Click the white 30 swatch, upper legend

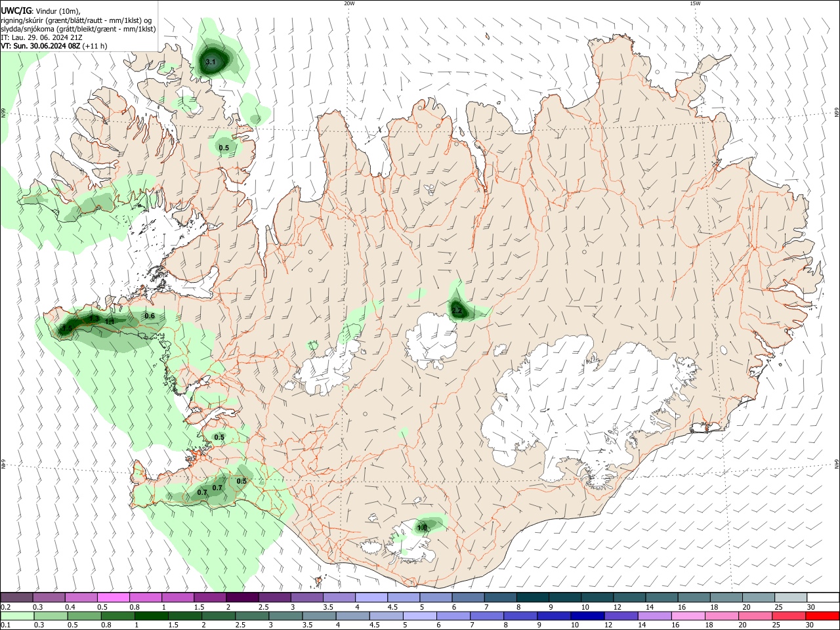coord(823,598)
